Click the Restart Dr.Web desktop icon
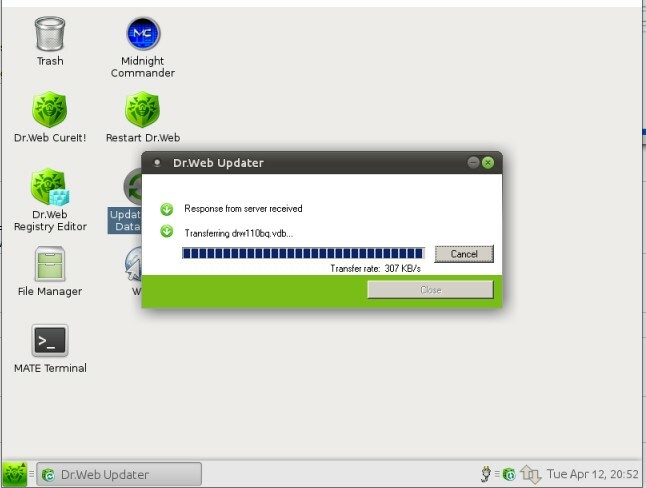Screen dimensions: 646x488 [143, 110]
